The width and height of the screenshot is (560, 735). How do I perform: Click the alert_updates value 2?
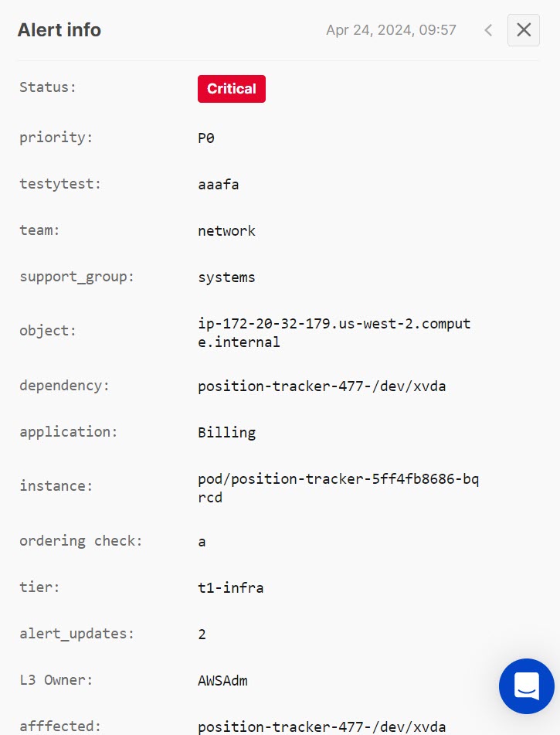coord(202,634)
